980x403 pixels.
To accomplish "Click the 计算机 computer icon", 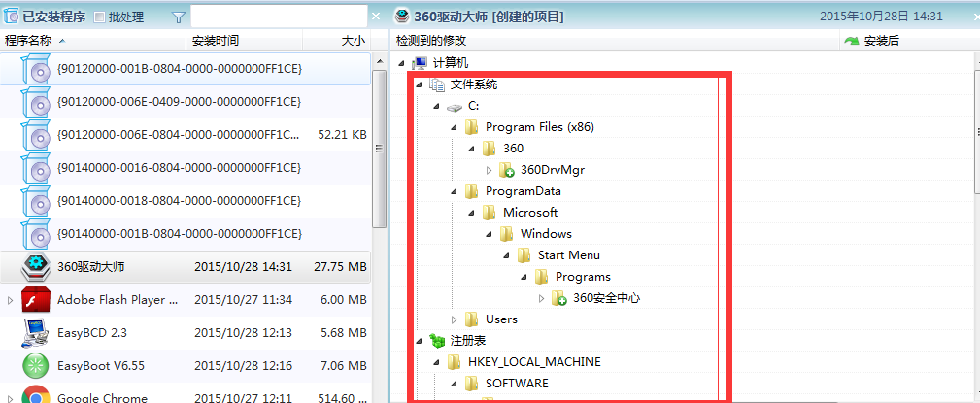I will pyautogui.click(x=420, y=63).
